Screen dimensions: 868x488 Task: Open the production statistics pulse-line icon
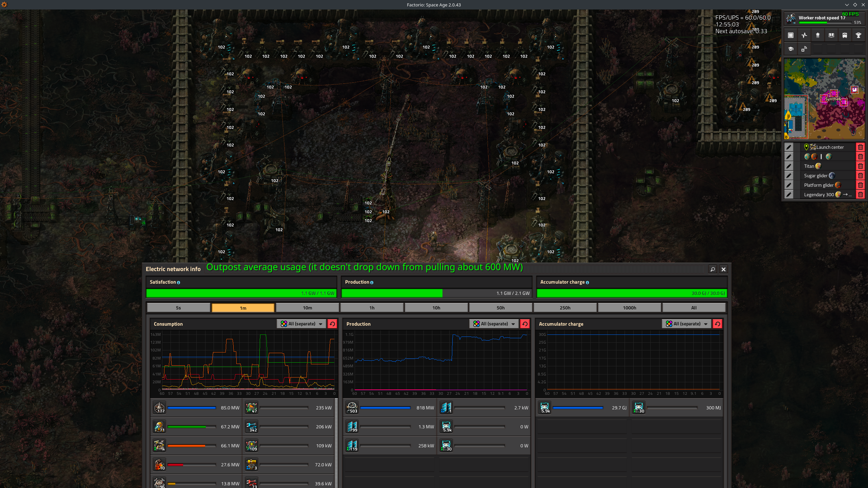point(804,35)
